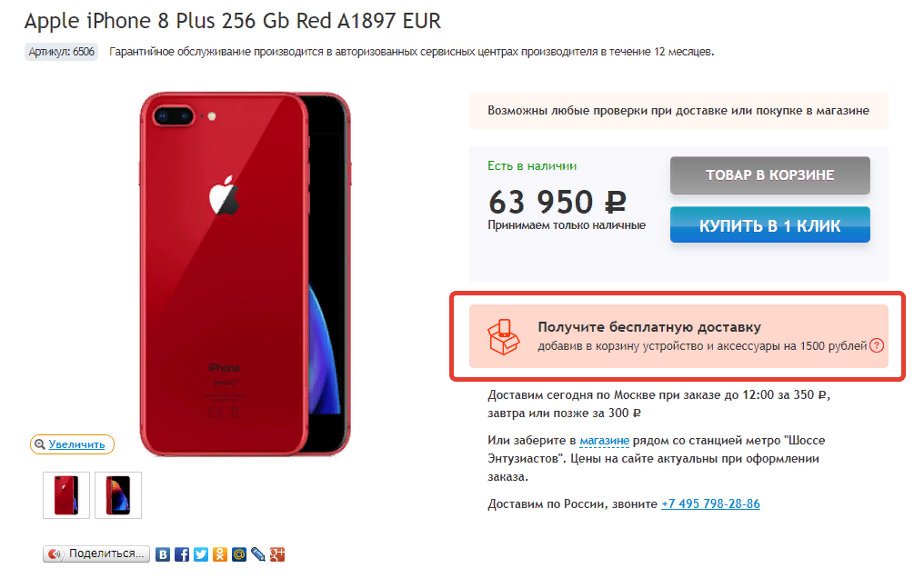This screenshot has width=924, height=588.
Task: Click the delivery box icon
Action: point(503,336)
